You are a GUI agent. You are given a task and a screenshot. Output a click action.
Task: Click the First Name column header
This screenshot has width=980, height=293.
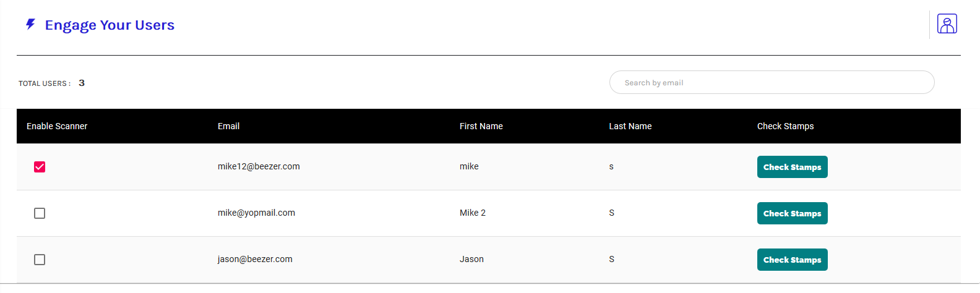[x=481, y=126]
